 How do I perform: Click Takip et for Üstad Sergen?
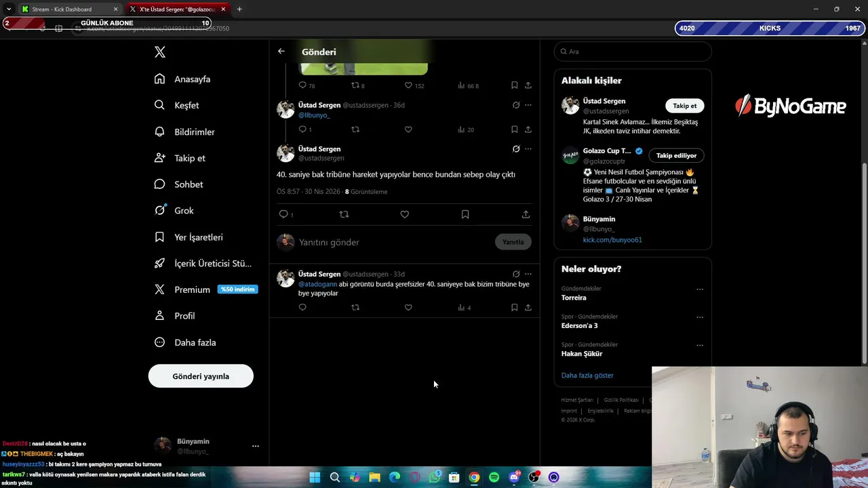pyautogui.click(x=685, y=106)
